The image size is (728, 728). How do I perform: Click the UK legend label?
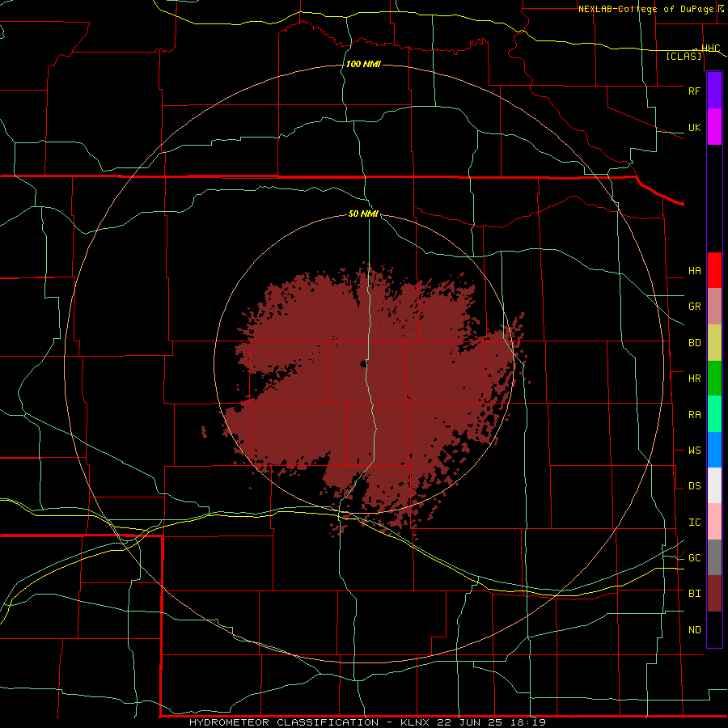tap(694, 127)
